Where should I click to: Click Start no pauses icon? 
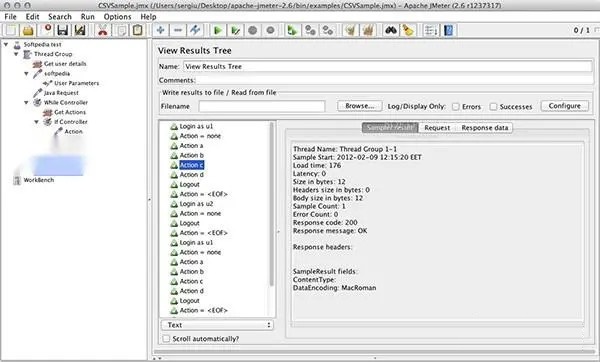pos(235,30)
